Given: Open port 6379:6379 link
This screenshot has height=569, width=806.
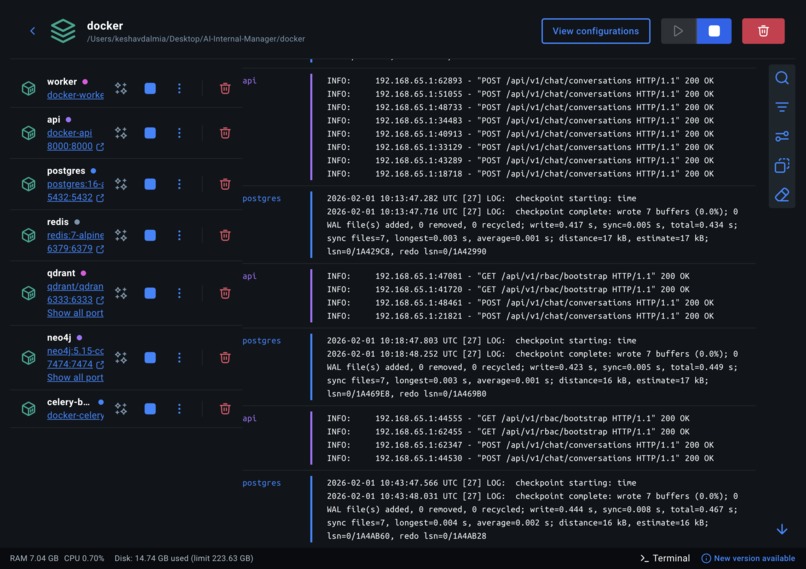Looking at the screenshot, I should (x=75, y=249).
